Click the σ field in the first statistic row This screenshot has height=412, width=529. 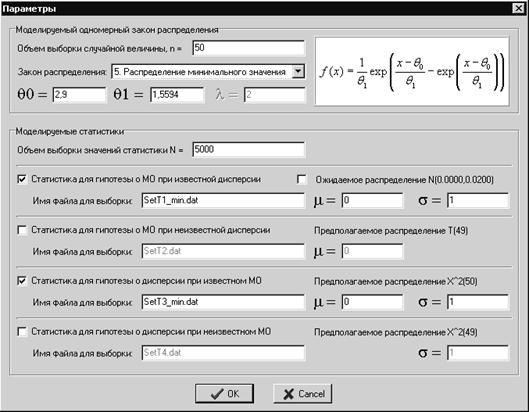[x=478, y=200]
